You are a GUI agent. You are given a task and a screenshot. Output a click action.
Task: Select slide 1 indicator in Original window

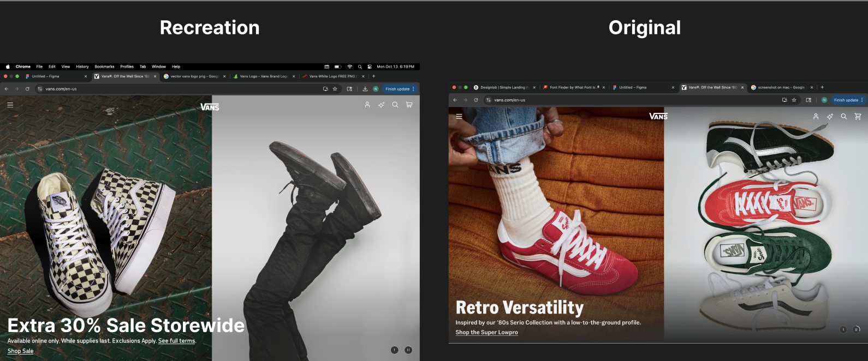843,329
